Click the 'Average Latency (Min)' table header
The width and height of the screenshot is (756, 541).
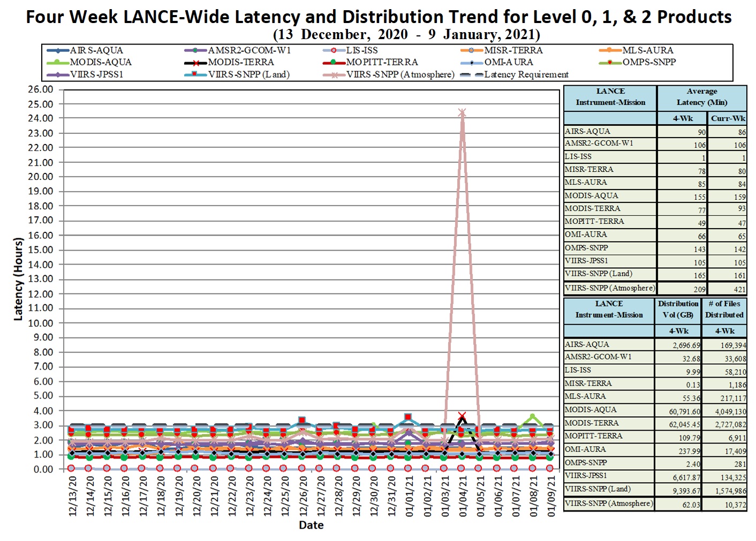(702, 97)
